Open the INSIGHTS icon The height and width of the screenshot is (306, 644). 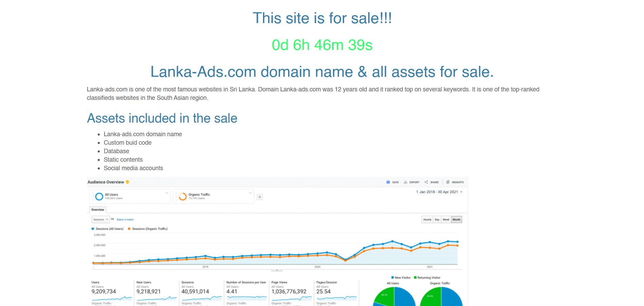pos(448,182)
